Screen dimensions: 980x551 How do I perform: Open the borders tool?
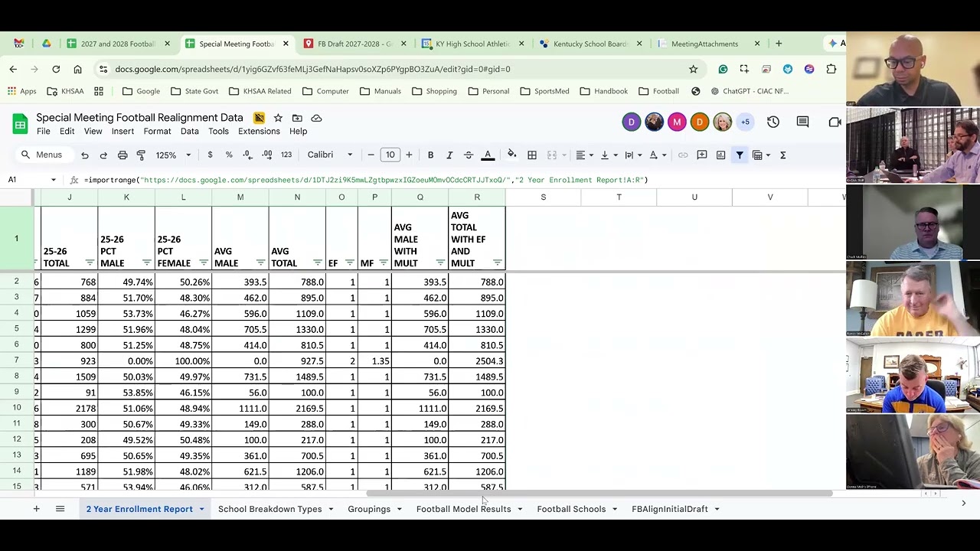coord(532,155)
